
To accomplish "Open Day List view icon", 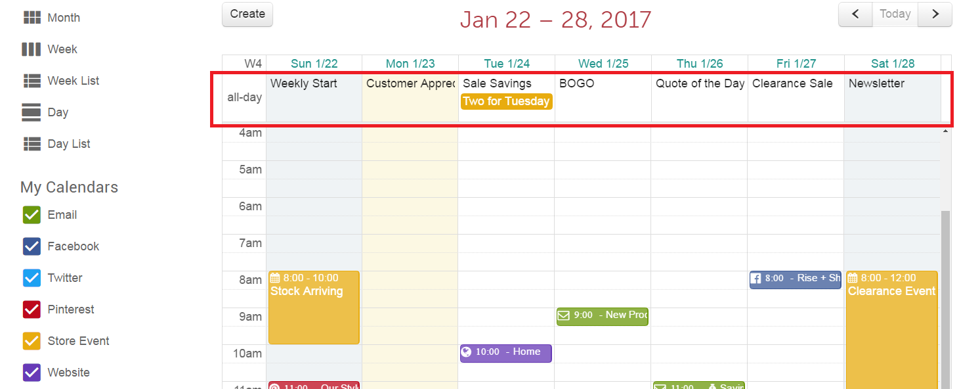I will (32, 144).
